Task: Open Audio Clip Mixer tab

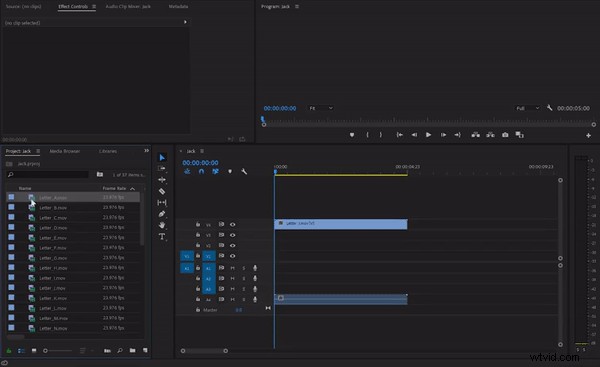Action: tap(128, 7)
